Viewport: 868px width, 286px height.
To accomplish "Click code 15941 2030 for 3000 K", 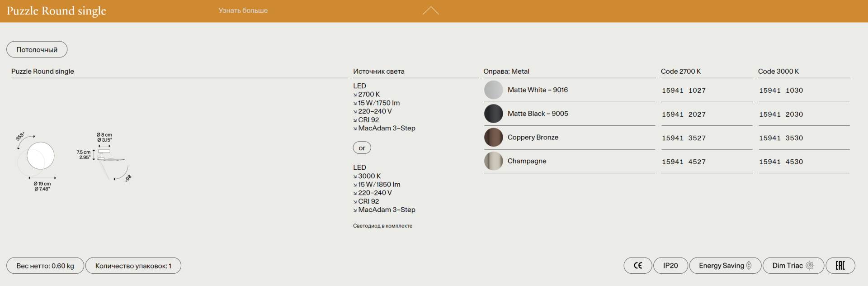I will pos(781,114).
